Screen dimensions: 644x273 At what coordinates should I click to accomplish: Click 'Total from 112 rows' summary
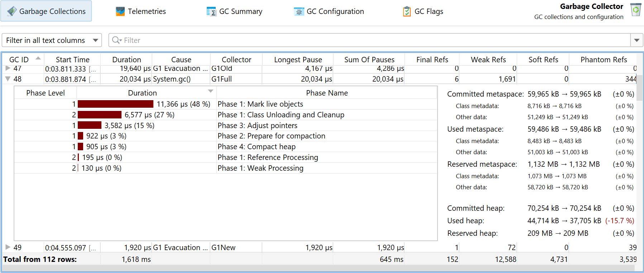tap(40, 259)
